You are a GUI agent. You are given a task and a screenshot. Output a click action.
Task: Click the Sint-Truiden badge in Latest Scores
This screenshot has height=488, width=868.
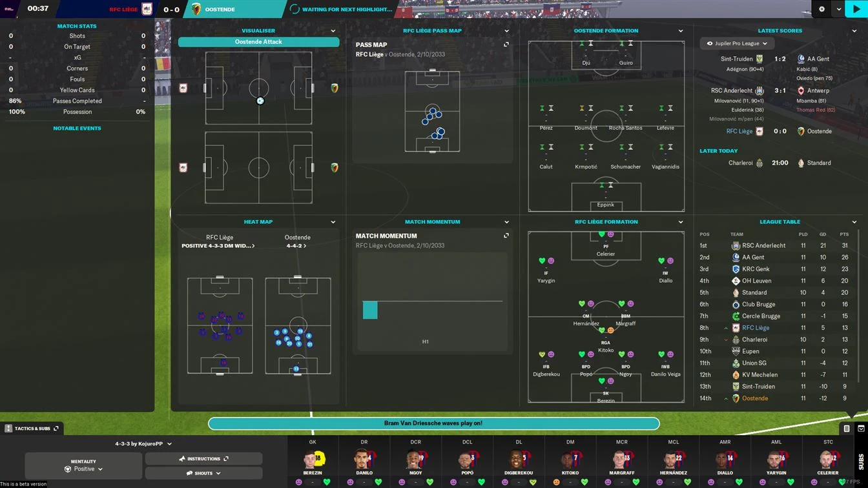(x=759, y=59)
